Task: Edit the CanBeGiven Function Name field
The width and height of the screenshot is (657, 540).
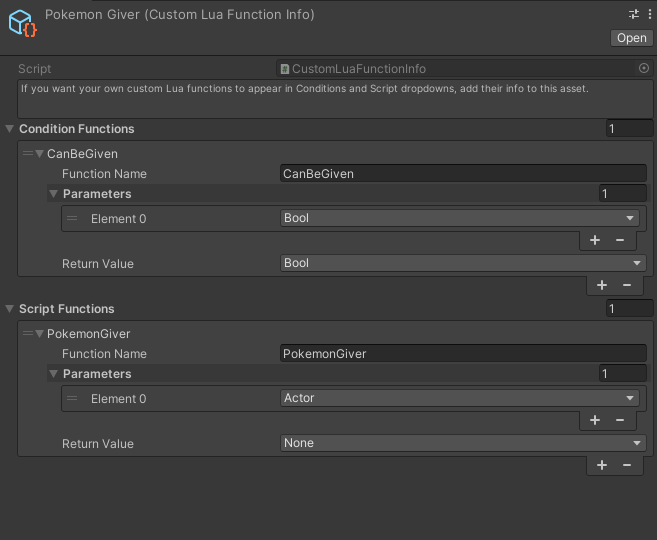Action: [463, 173]
